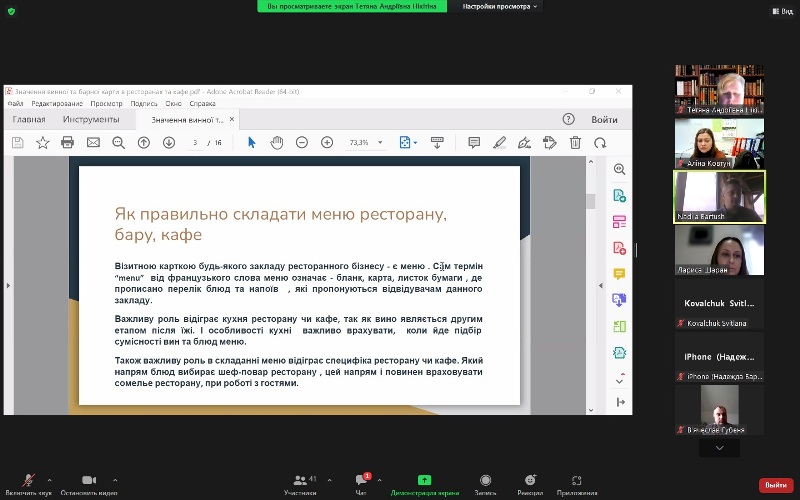Turn off the camera video

(x=88, y=481)
